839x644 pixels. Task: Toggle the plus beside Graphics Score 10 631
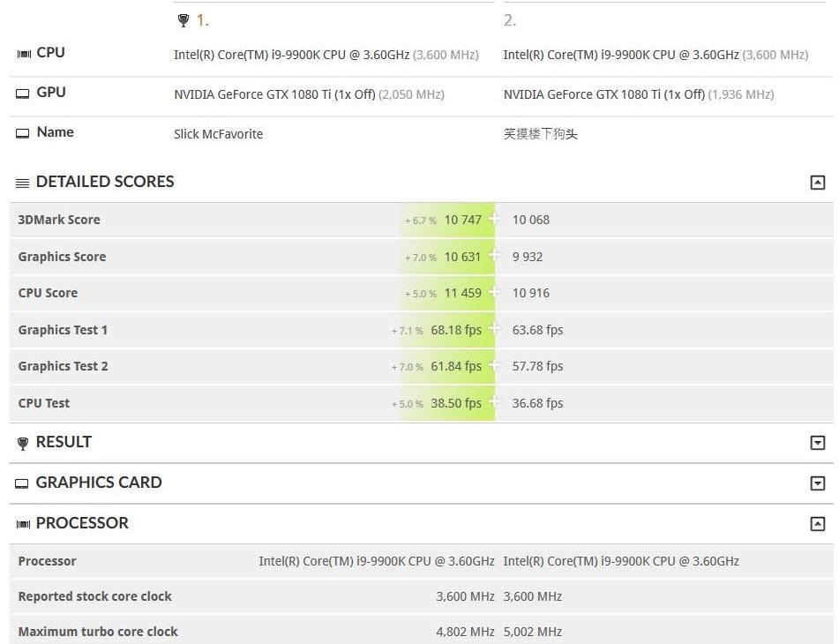(494, 256)
